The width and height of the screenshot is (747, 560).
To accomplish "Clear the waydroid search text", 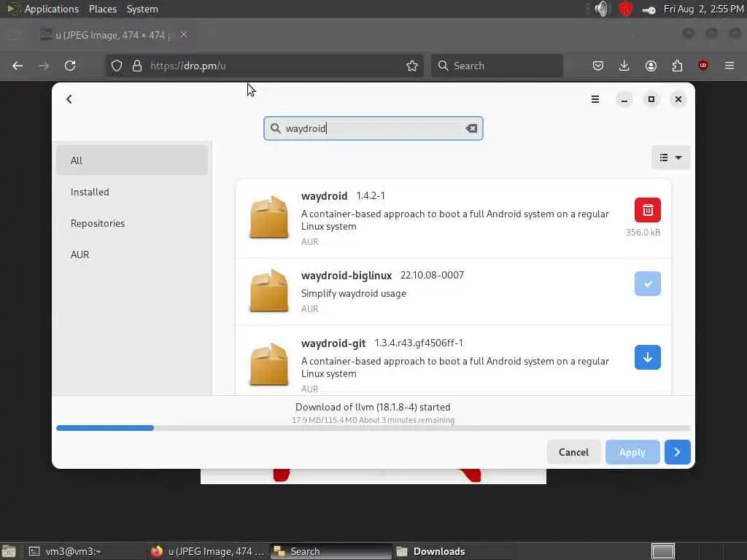I will point(471,128).
